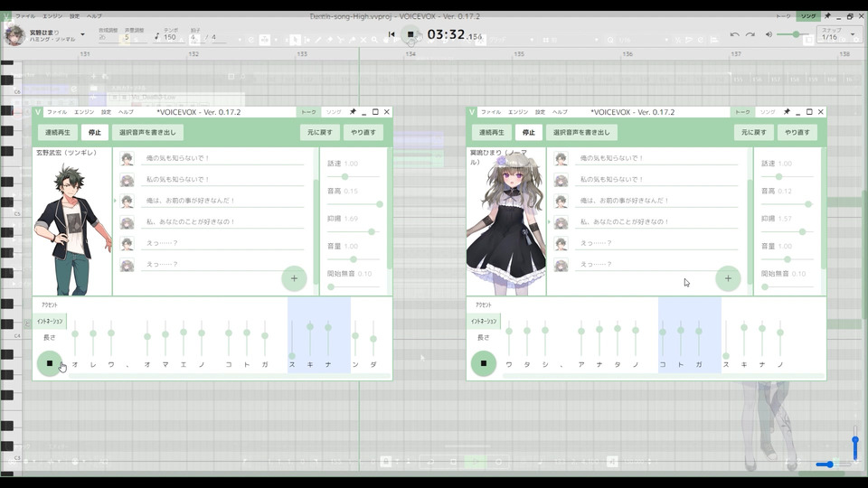
Task: Select トーク mode in left VOICEVOX window
Action: pos(308,112)
